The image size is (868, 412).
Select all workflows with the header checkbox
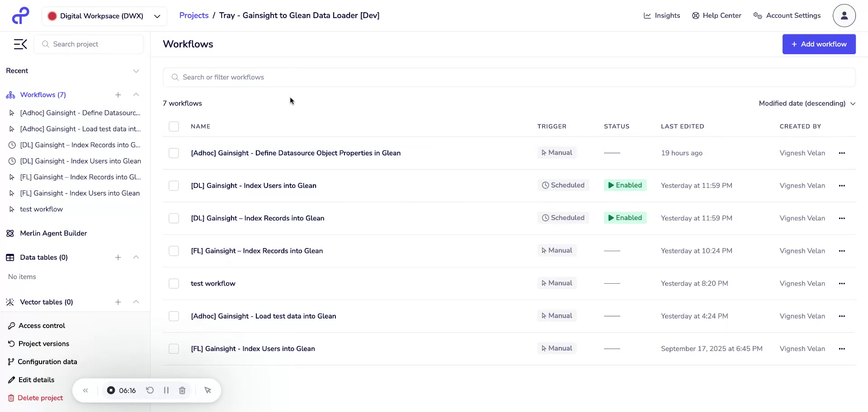pos(174,126)
